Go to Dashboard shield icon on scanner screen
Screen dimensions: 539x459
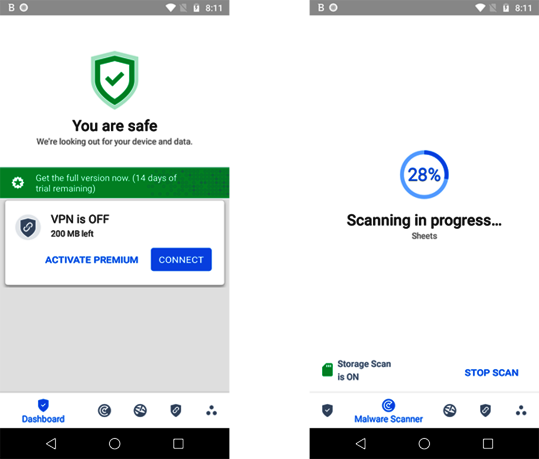(x=327, y=411)
